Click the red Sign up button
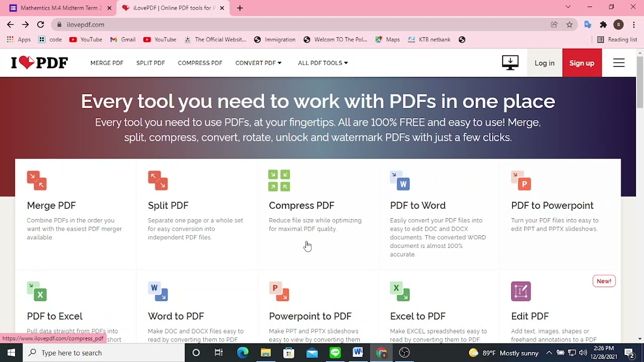The width and height of the screenshot is (644, 362). coord(582,63)
